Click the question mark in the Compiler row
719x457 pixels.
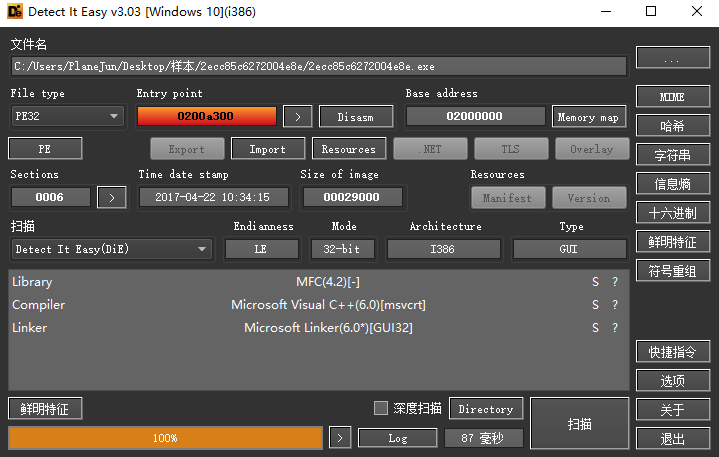point(615,305)
